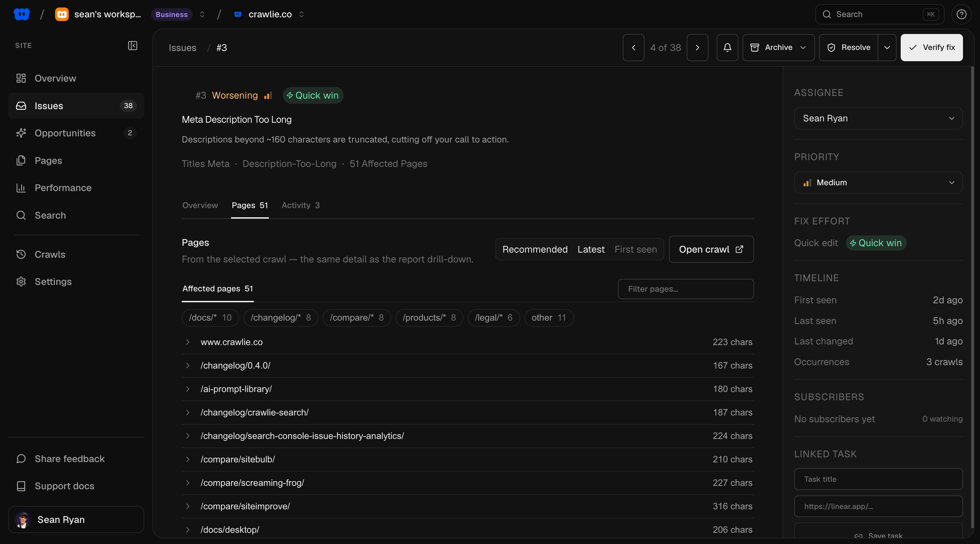
Task: Filter by the /legal/* chip
Action: click(x=494, y=318)
